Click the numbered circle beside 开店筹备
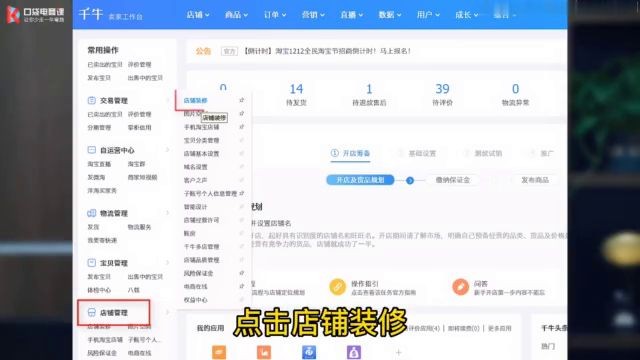640x360 pixels. [x=334, y=153]
